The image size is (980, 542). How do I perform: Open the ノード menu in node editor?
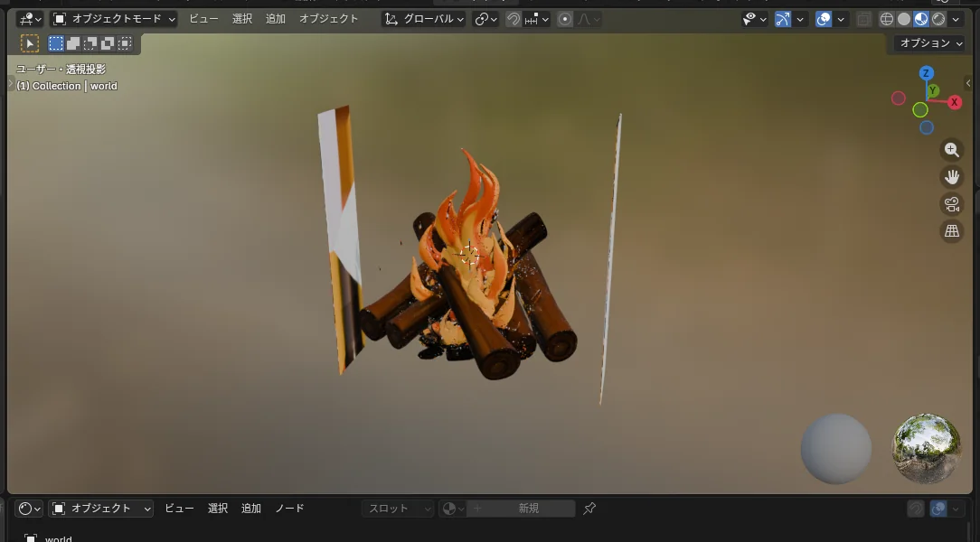pos(290,509)
